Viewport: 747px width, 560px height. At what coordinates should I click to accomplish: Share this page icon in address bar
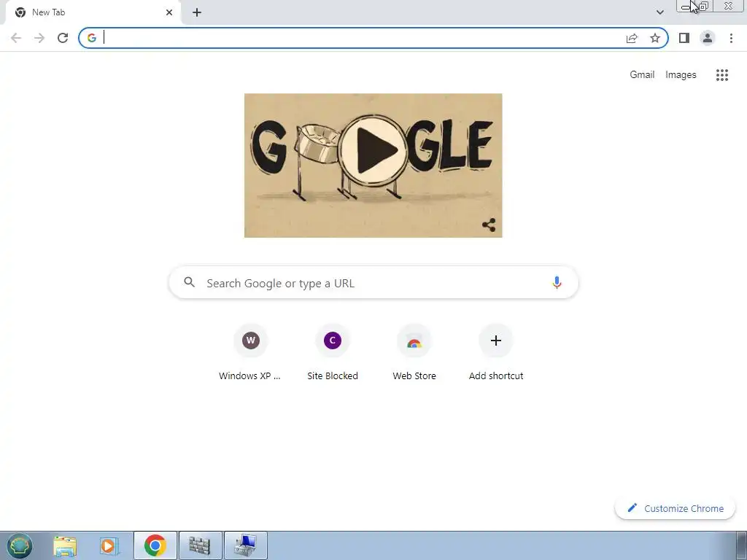click(x=632, y=38)
